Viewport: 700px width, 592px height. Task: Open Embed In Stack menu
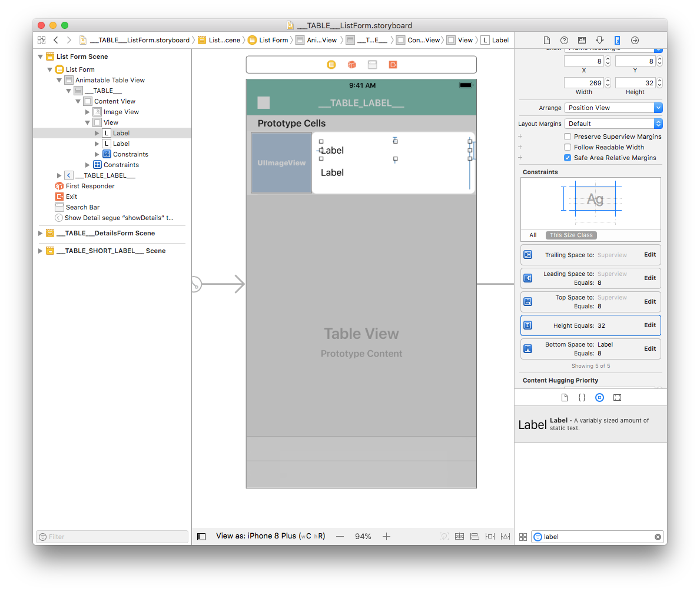tap(459, 536)
